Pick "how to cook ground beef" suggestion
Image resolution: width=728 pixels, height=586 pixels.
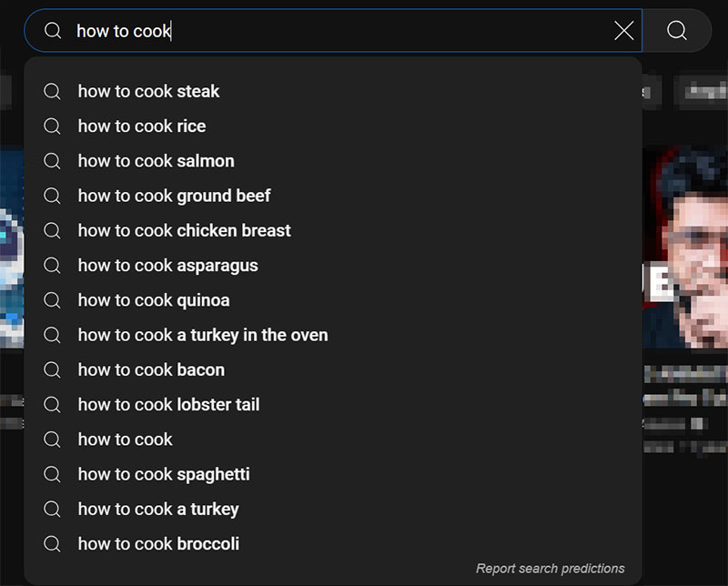[174, 196]
